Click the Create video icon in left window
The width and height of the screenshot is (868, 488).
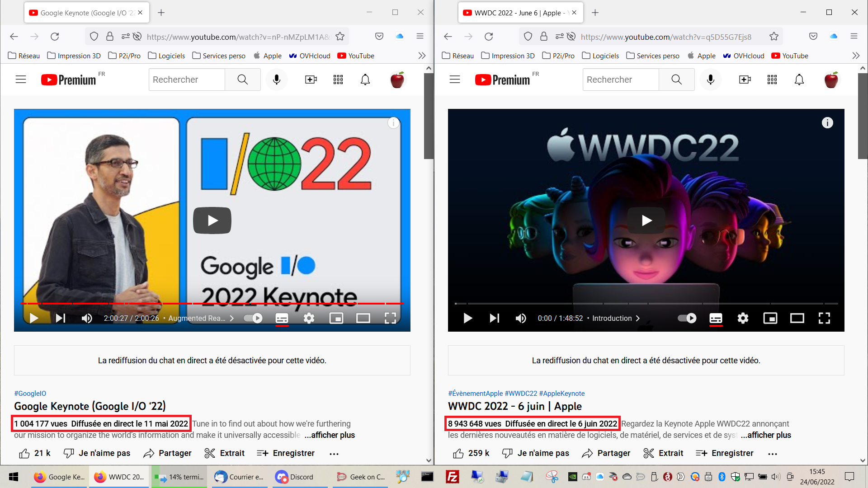coord(311,80)
